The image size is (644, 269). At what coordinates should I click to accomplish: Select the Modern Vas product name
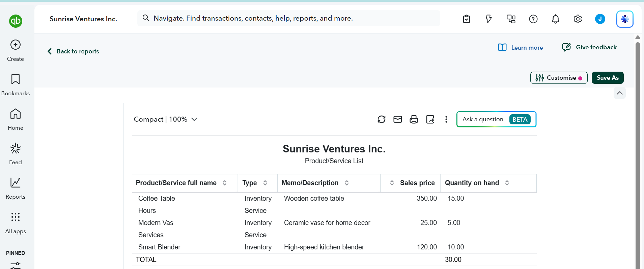tap(156, 223)
